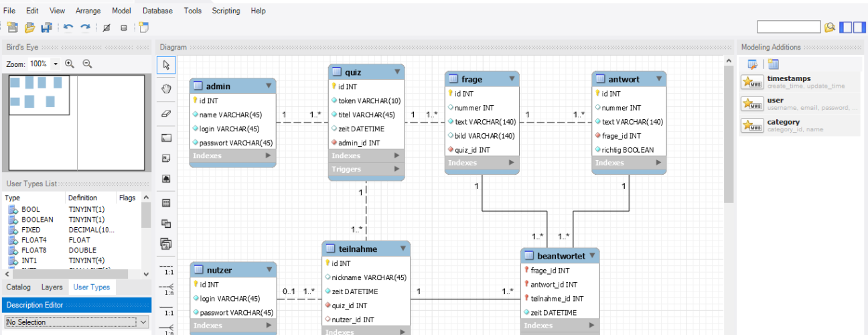
Task: Select the Hand pan tool
Action: 167,88
